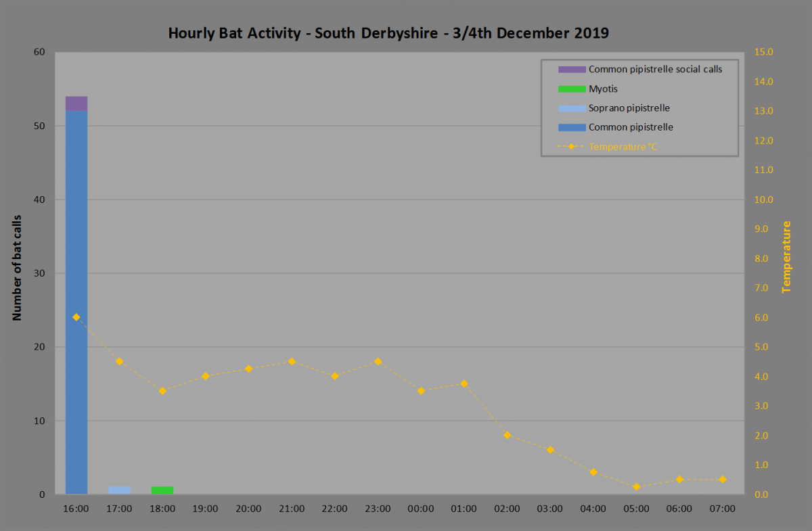Click the temperature marker at 19:00
The image size is (812, 531).
pyautogui.click(x=206, y=376)
